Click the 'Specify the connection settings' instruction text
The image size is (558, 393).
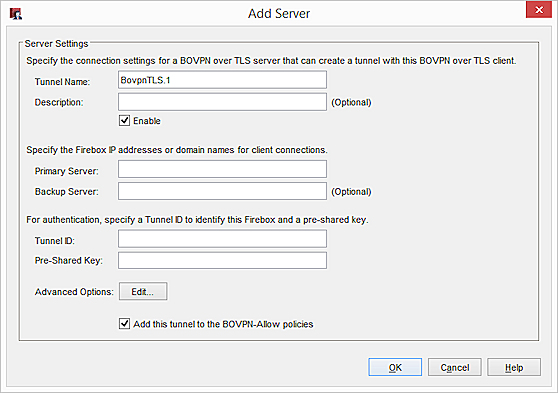pos(271,61)
